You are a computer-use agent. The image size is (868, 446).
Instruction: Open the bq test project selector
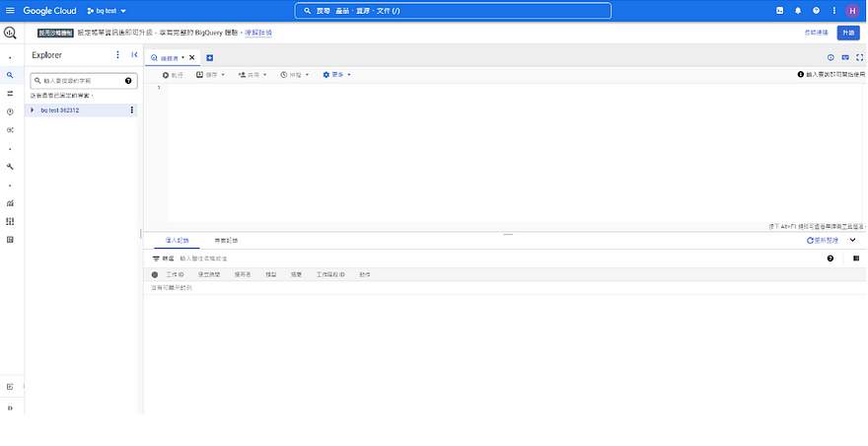[107, 11]
